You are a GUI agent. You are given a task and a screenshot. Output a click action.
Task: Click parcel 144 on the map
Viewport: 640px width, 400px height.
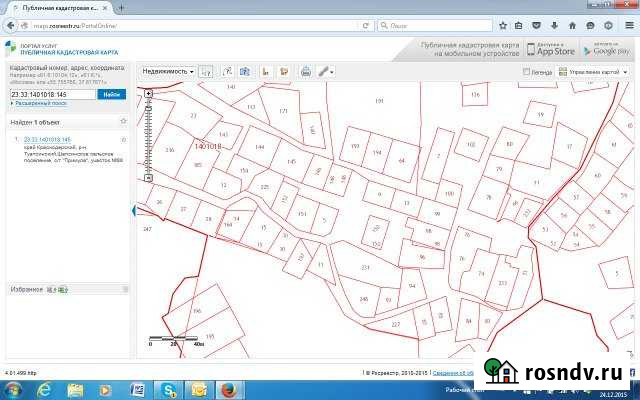pyautogui.click(x=259, y=148)
